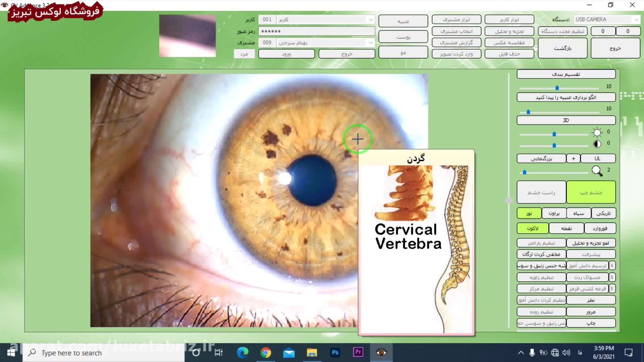This screenshot has width=644, height=362.
Task: Click the X beside مسواک زدن
Action: 612,277
